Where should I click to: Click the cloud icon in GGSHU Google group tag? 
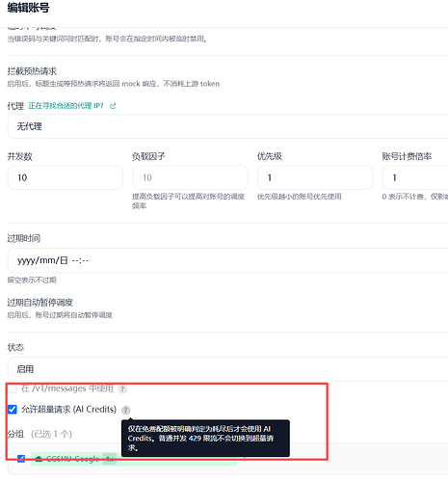click(39, 459)
